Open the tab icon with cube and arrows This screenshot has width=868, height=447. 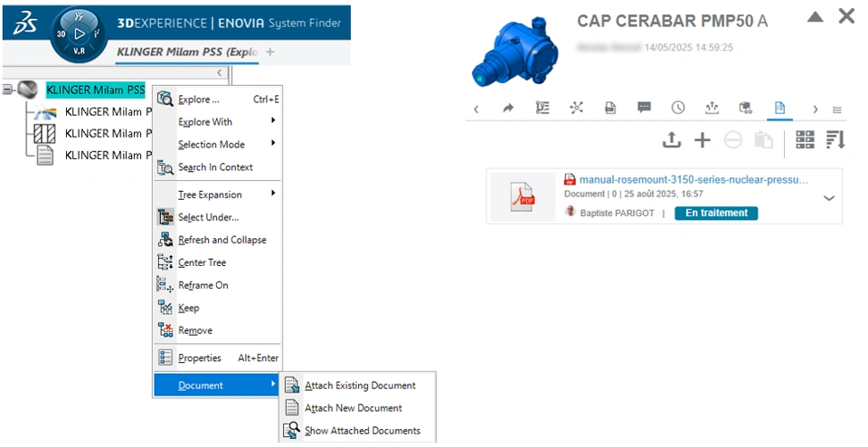tap(746, 108)
